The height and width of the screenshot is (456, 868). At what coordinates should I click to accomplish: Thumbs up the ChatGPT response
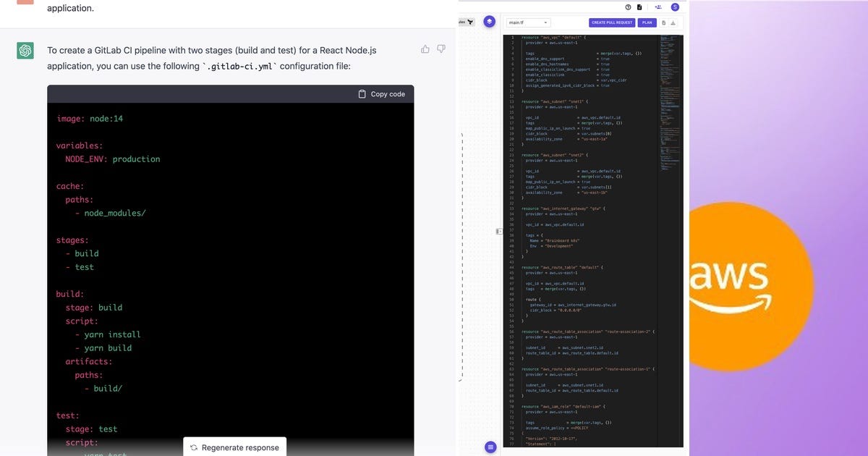(x=425, y=48)
